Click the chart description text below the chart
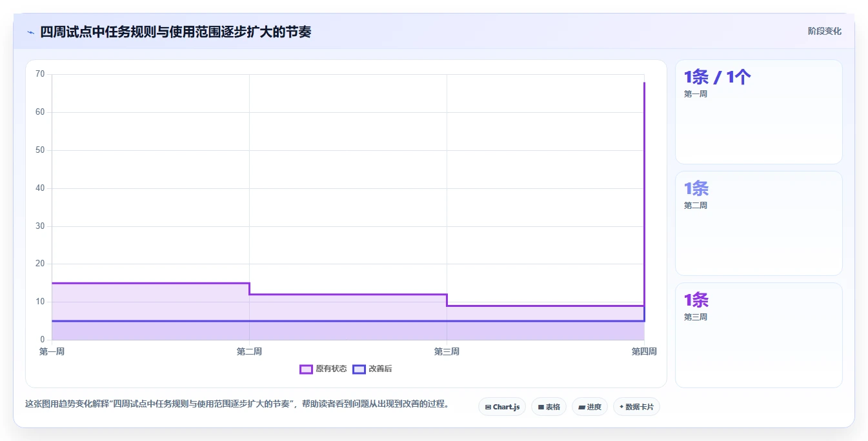 tap(237, 404)
